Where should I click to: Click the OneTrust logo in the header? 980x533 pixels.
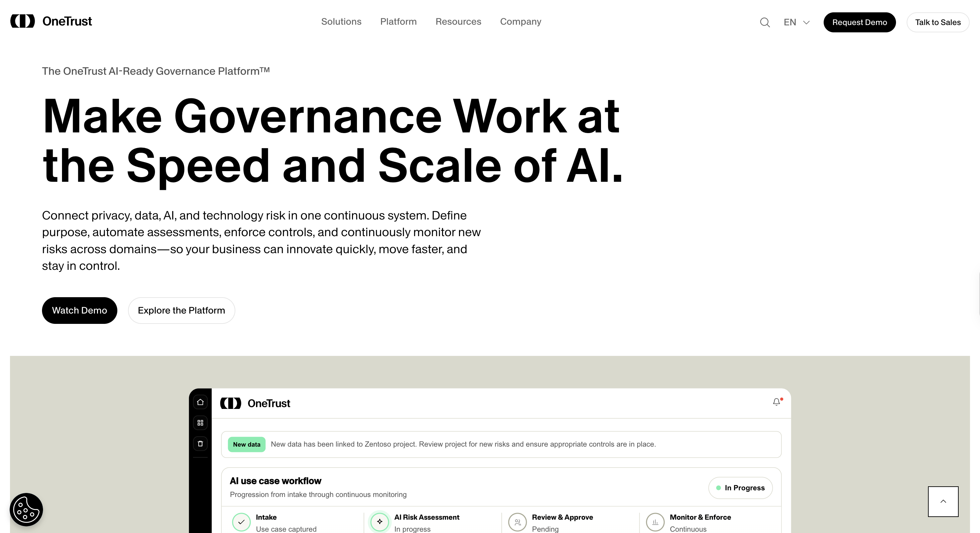point(51,21)
